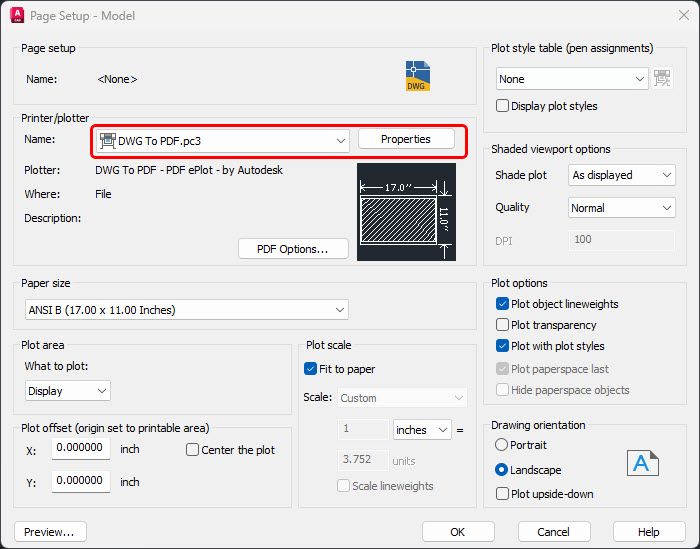Viewport: 700px width, 549px height.
Task: Open the Plot style table None dropdown
Action: coord(572,79)
